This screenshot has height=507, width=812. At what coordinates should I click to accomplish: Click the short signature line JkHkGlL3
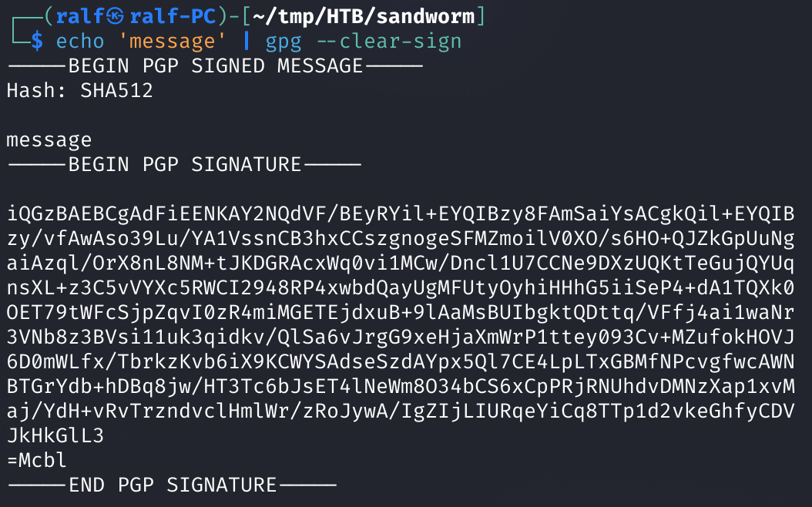pyautogui.click(x=55, y=435)
